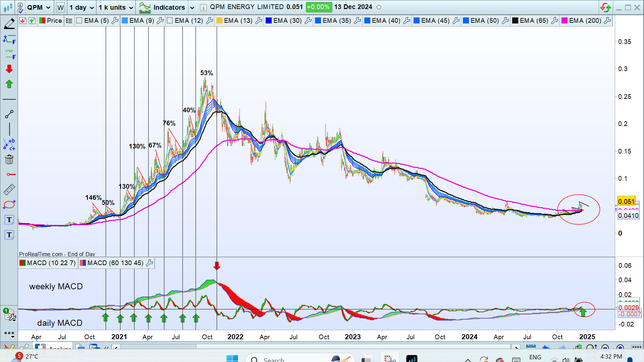Open EMA (200) settings wrench
Viewport: 644px width, 362px height.
pos(607,21)
